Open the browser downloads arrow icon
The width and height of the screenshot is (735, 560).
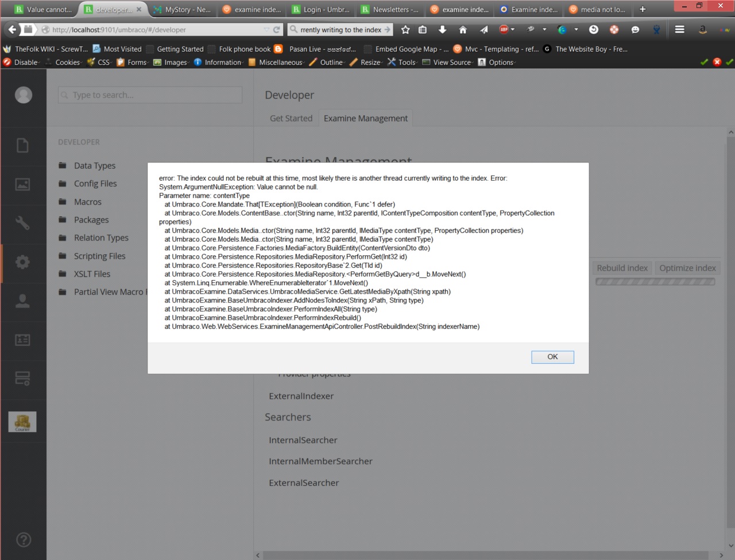[442, 30]
